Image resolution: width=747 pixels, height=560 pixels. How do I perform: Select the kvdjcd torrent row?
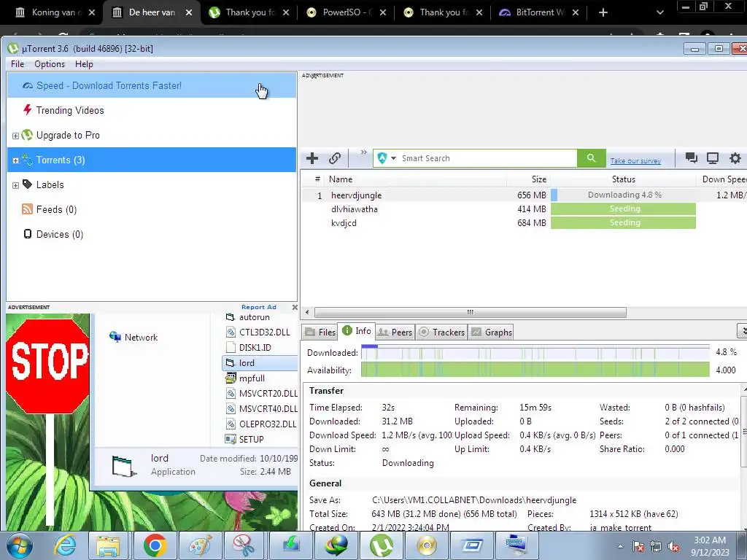pos(524,222)
